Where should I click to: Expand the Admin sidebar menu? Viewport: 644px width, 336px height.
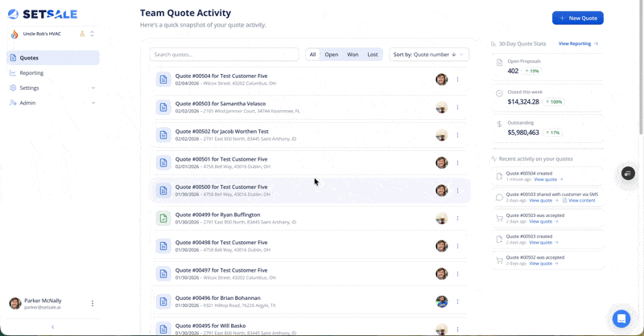53,103
